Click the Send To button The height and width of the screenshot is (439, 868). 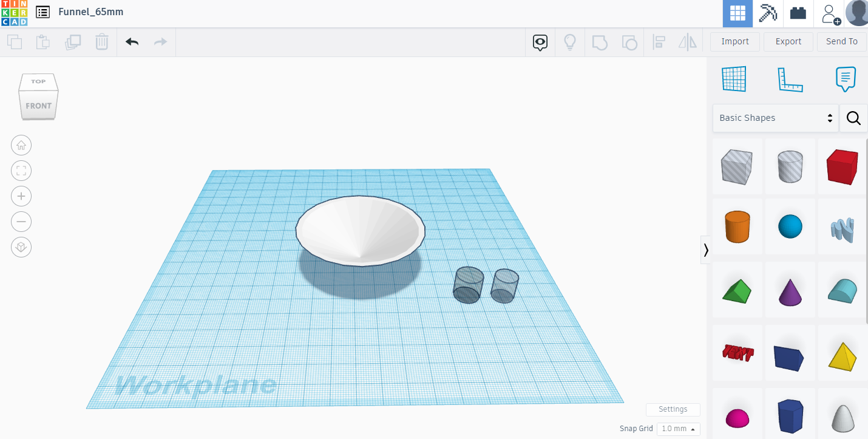tap(842, 41)
